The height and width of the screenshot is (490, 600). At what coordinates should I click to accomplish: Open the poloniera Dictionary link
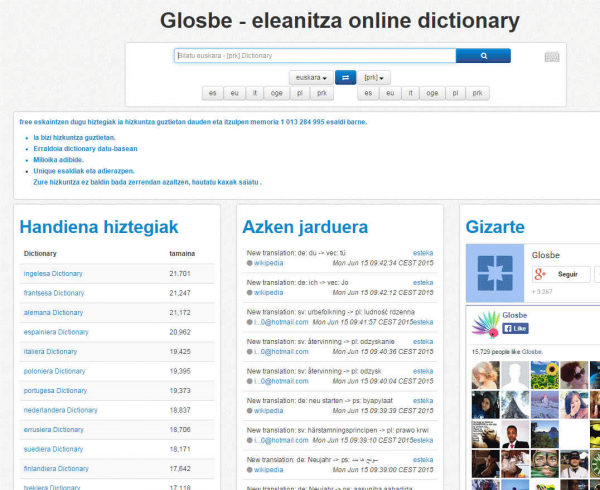pyautogui.click(x=54, y=371)
